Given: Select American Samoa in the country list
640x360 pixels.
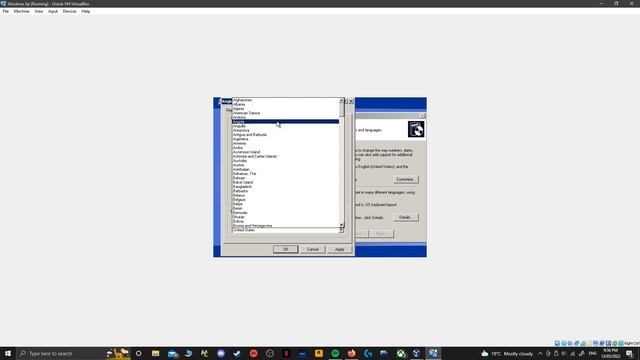Looking at the screenshot, I should [x=285, y=113].
